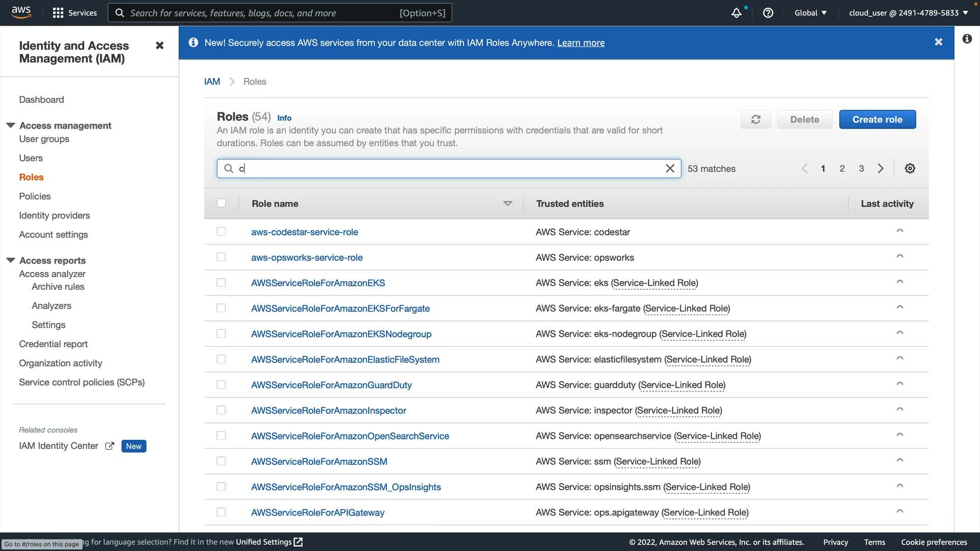Open the info panel icon on the right edge
Viewport: 980px width, 551px height.
click(x=967, y=39)
